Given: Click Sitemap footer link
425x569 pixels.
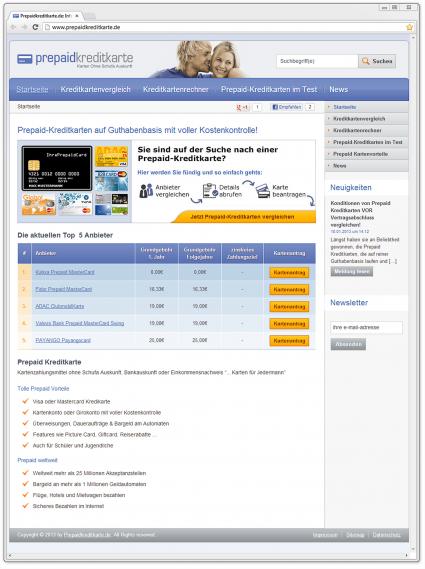Looking at the screenshot, I should click(355, 535).
